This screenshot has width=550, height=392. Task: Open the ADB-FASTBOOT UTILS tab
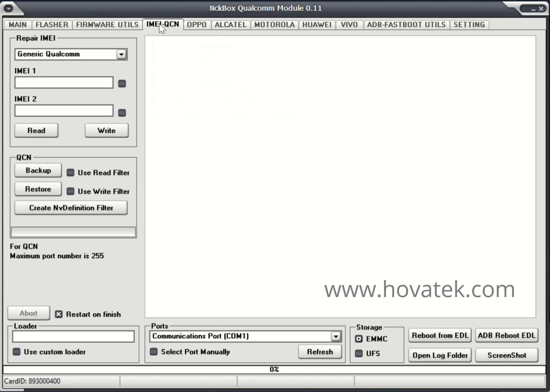coord(407,25)
